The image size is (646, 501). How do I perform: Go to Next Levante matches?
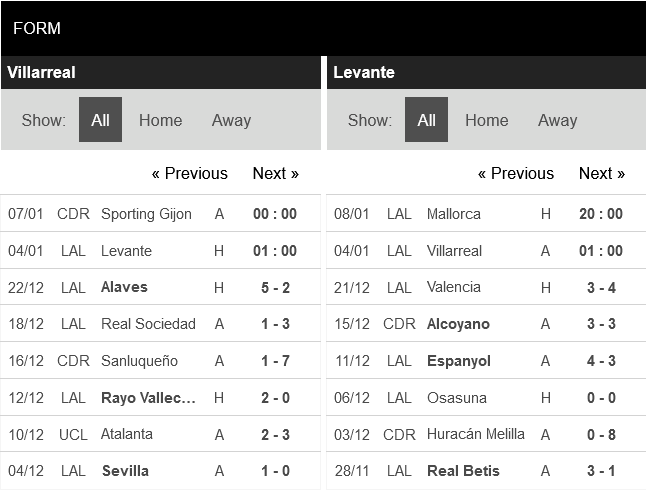(602, 173)
